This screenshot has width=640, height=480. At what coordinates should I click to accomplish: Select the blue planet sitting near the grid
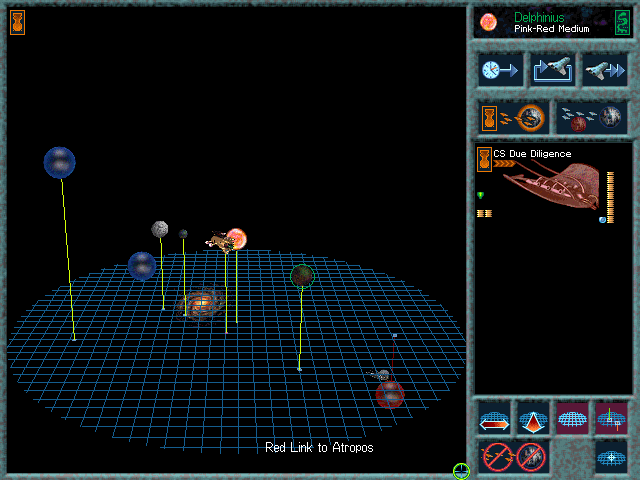pos(142,266)
